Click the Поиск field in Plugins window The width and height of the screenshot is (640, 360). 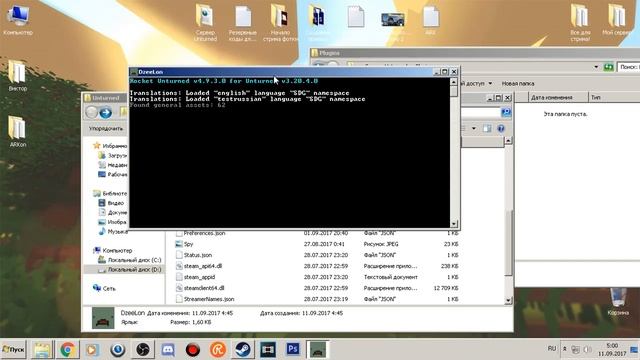pyautogui.click(x=629, y=67)
